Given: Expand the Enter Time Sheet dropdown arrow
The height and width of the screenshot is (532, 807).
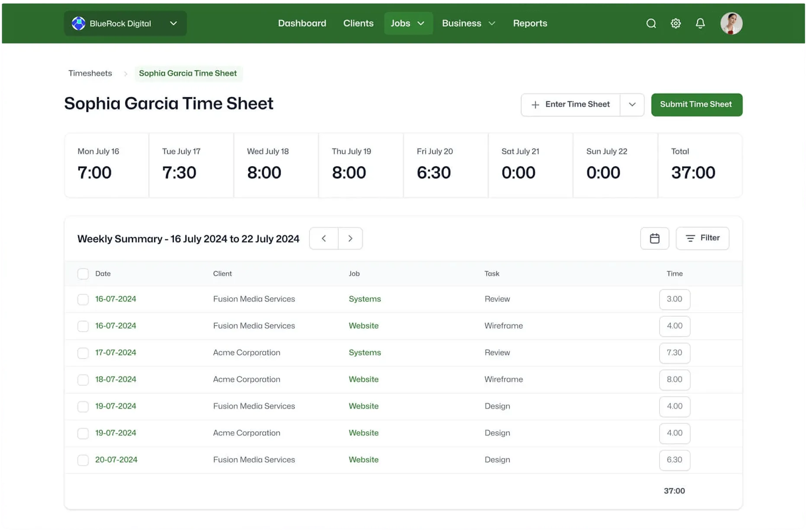Looking at the screenshot, I should point(632,105).
